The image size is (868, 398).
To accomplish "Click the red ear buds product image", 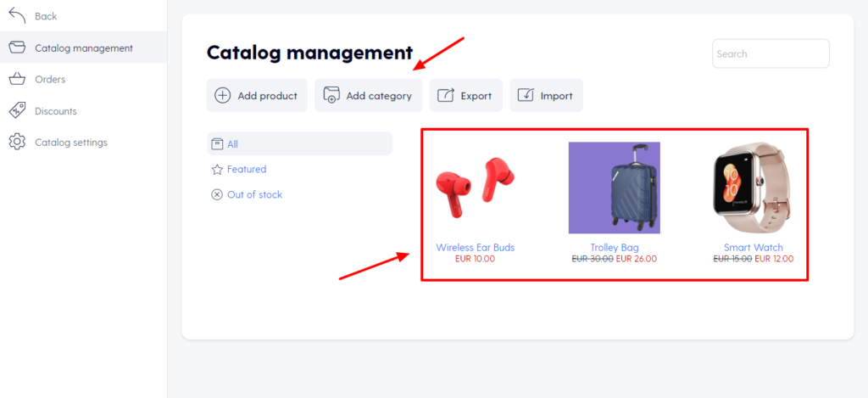I will click(475, 188).
